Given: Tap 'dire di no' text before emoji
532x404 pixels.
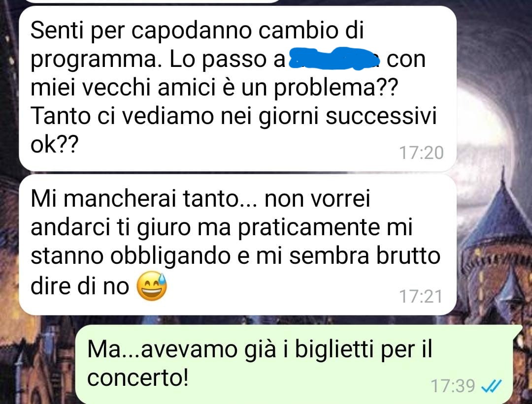Looking at the screenshot, I should pos(80,286).
